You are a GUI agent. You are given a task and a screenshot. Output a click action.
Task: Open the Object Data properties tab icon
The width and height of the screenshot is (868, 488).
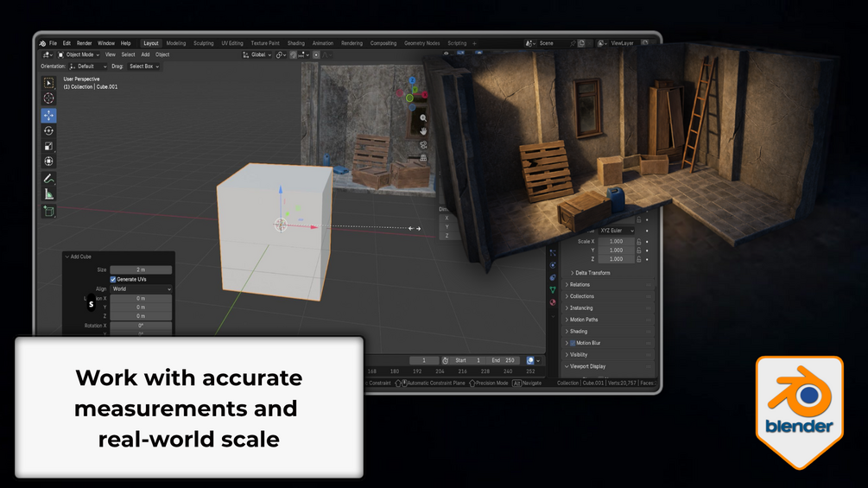(553, 290)
